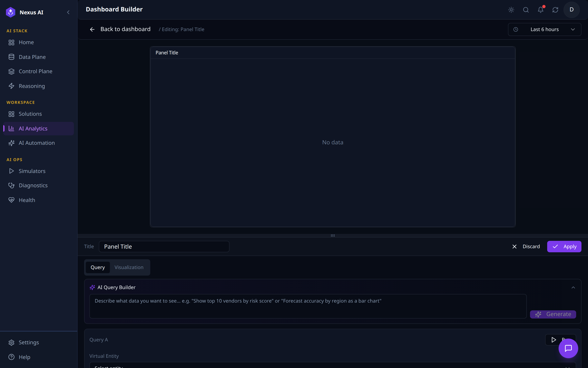Click the back arrow icon
Image resolution: width=588 pixels, height=368 pixels.
point(92,29)
